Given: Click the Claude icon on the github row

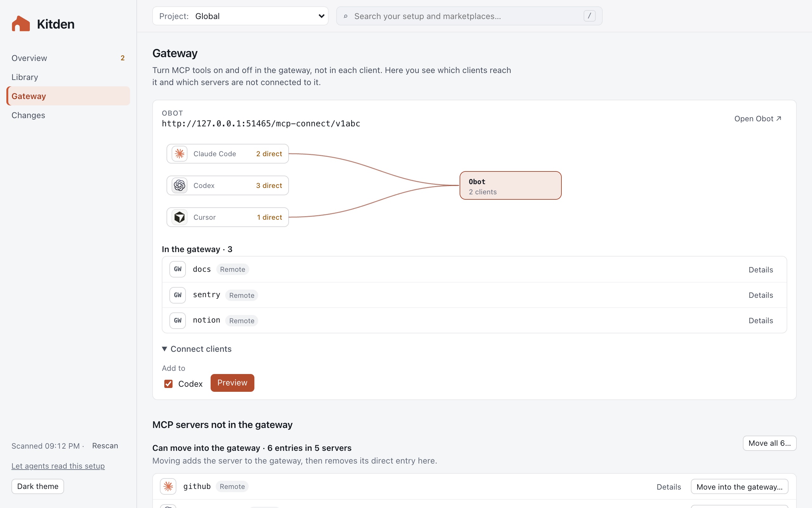Looking at the screenshot, I should pos(168,486).
